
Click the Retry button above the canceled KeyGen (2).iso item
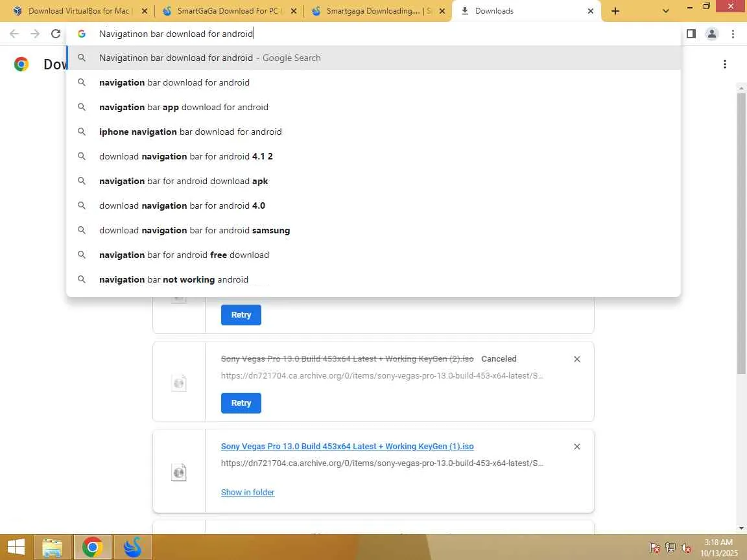tap(241, 315)
